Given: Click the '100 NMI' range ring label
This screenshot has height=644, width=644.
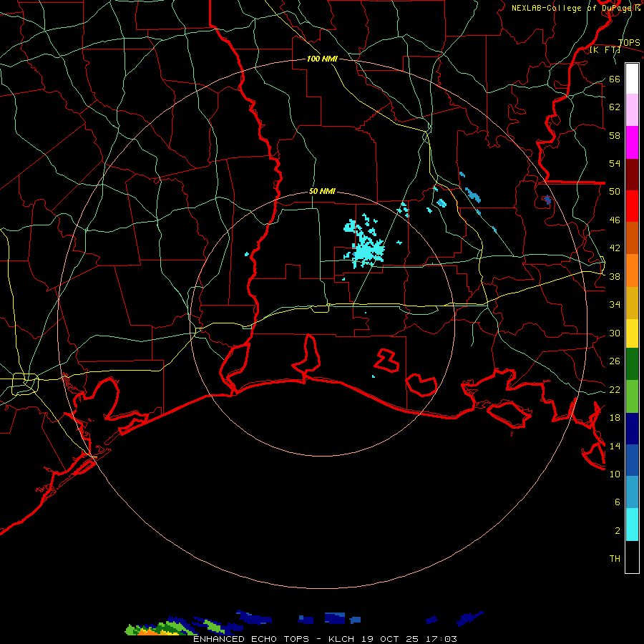Looking at the screenshot, I should tap(322, 59).
